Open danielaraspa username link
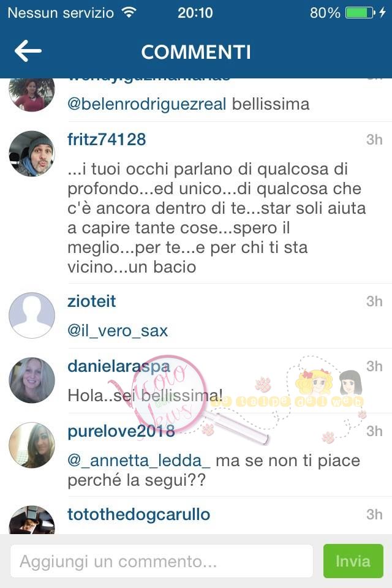The image size is (392, 588). tap(119, 366)
